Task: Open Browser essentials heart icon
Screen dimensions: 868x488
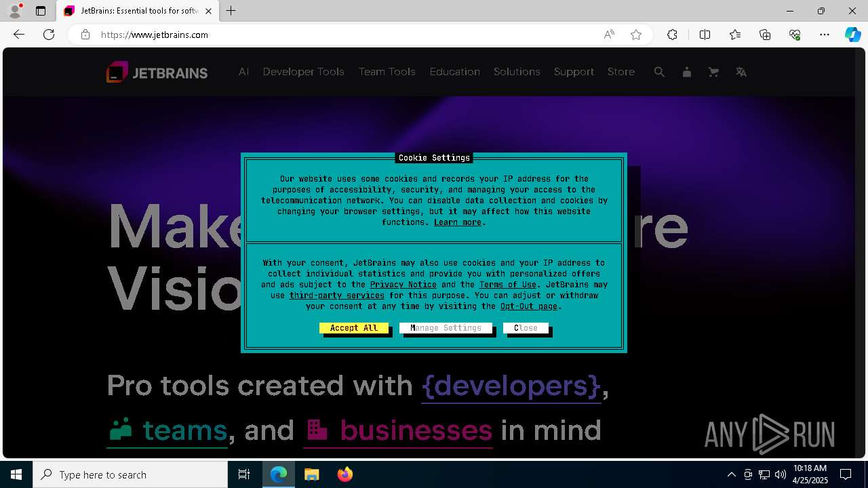Action: 795,35
